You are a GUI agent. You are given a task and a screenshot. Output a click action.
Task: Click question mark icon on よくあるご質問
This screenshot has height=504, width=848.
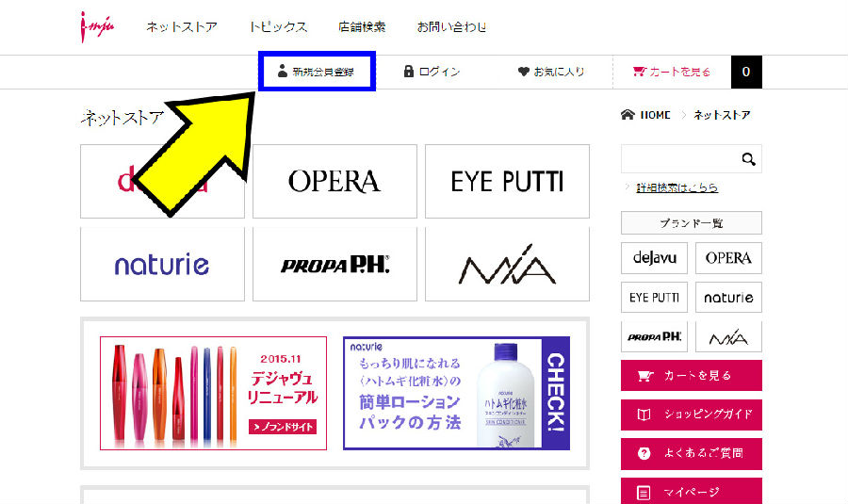click(644, 454)
